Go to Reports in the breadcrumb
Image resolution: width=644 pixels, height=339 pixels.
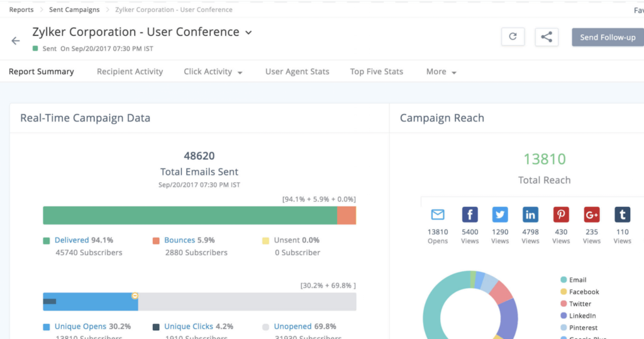coord(21,9)
